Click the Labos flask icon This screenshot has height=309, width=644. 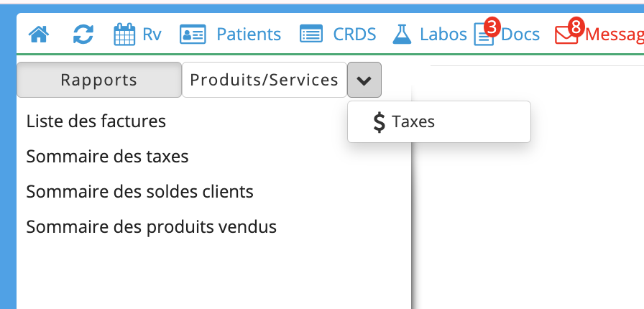pyautogui.click(x=402, y=34)
